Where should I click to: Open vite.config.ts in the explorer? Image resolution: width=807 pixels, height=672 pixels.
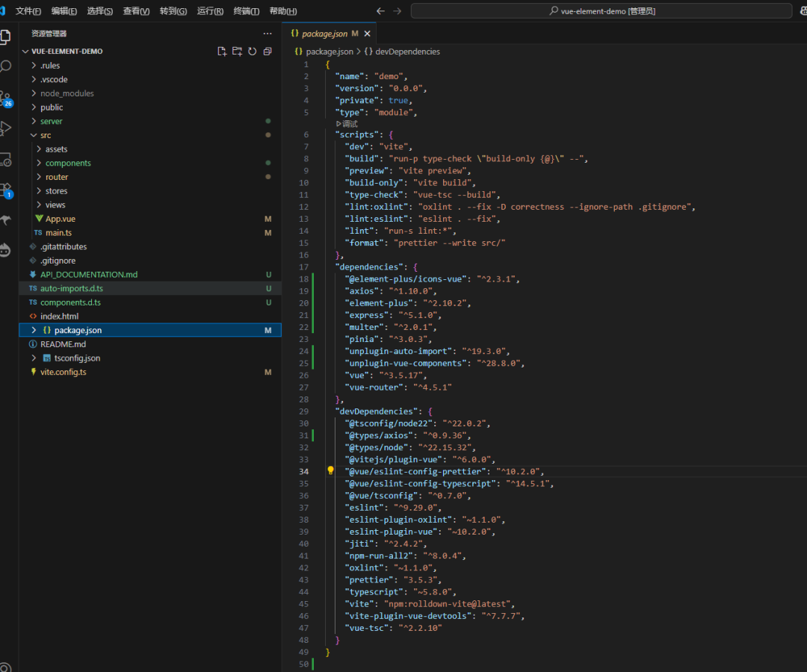click(x=64, y=372)
